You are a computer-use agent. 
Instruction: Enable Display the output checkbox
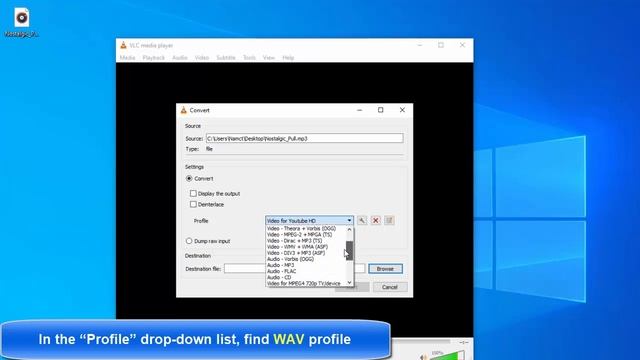point(193,193)
